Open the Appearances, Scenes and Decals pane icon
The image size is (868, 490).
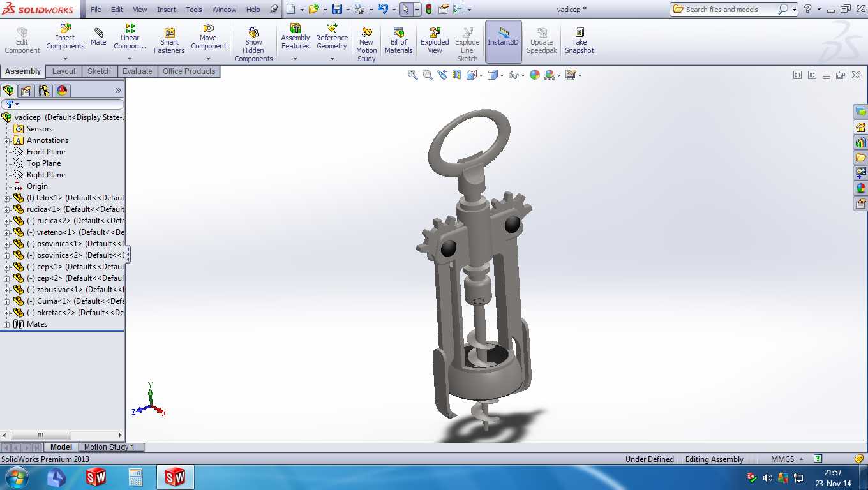coord(861,188)
